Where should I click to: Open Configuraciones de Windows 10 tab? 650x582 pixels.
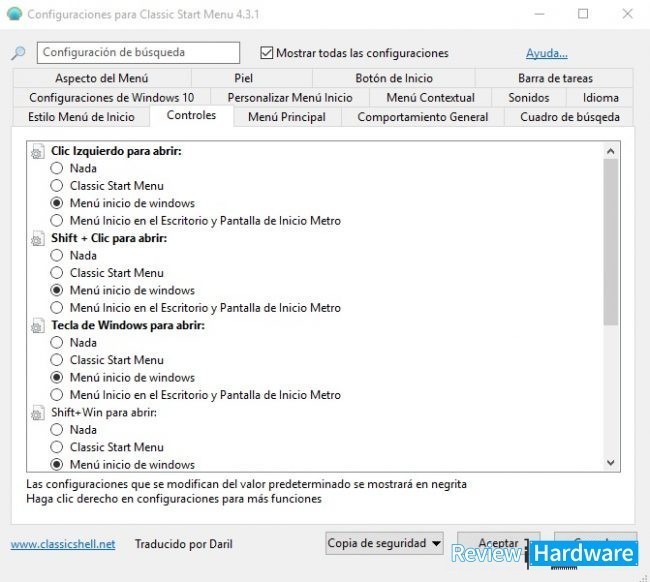pos(112,97)
